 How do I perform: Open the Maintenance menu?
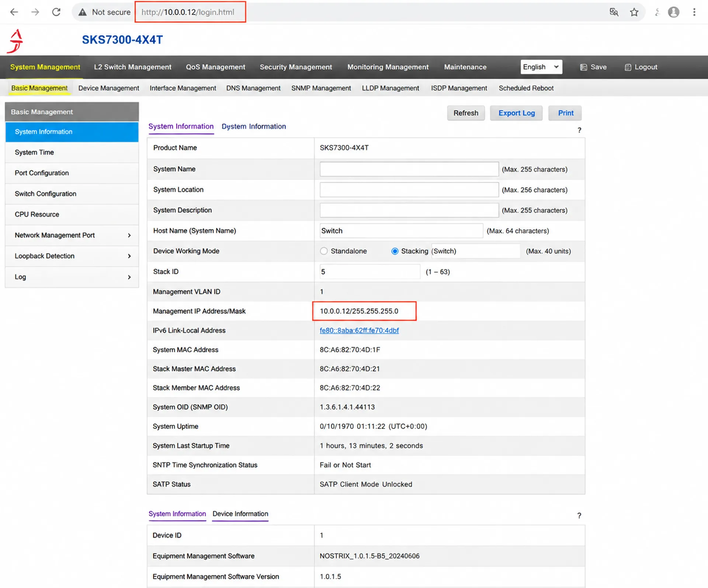coord(465,67)
